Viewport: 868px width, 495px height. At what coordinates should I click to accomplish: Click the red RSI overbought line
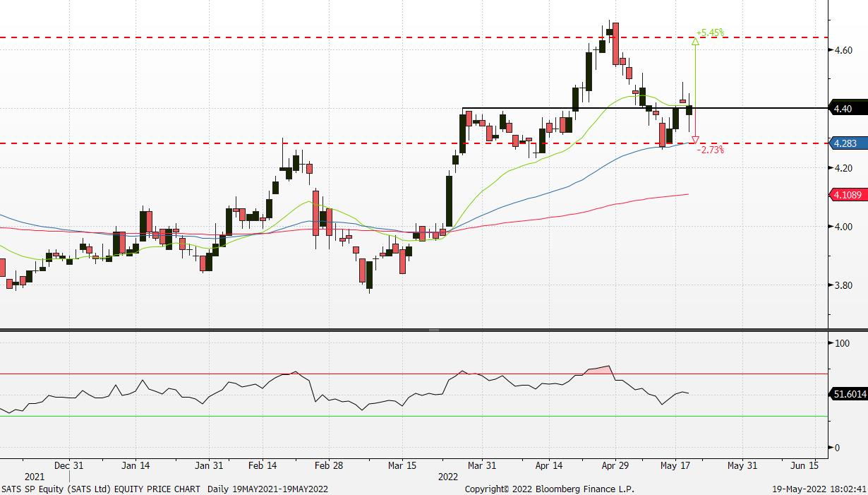(x=413, y=374)
